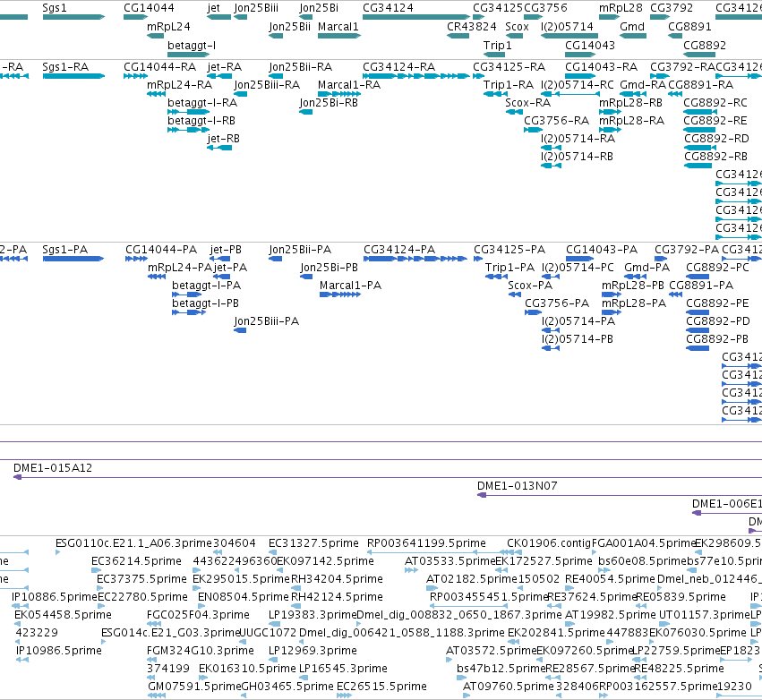Open the Gmd-RA transcript
This screenshot has width=762, height=700.
633,94
